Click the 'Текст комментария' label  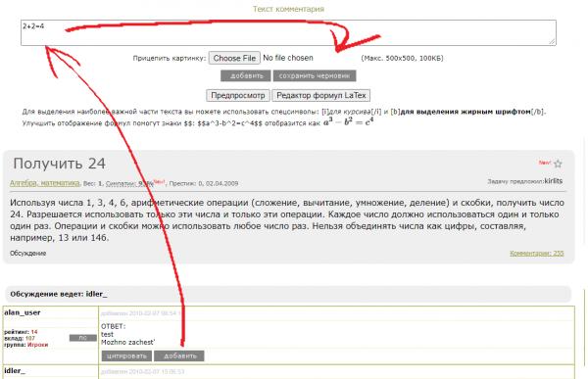click(288, 9)
